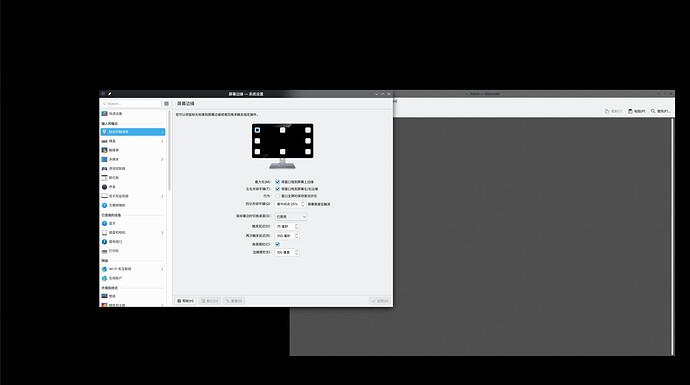Toggle the corner barrier checkbox
Image resolution: width=690 pixels, height=385 pixels.
(278, 244)
